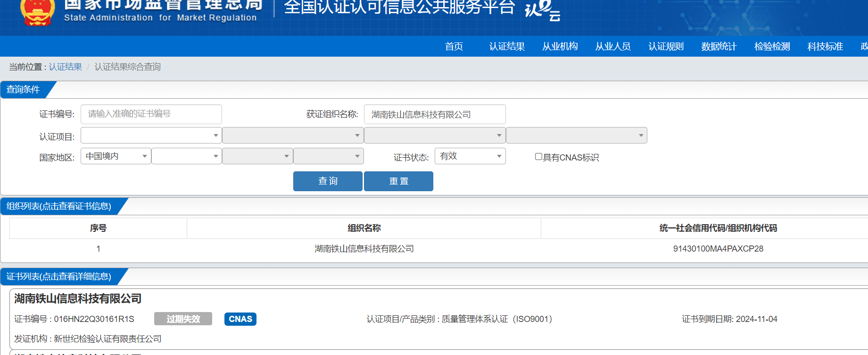This screenshot has width=868, height=355.
Task: Click certificate number 016HN22Q30161R1S
Action: click(x=94, y=319)
